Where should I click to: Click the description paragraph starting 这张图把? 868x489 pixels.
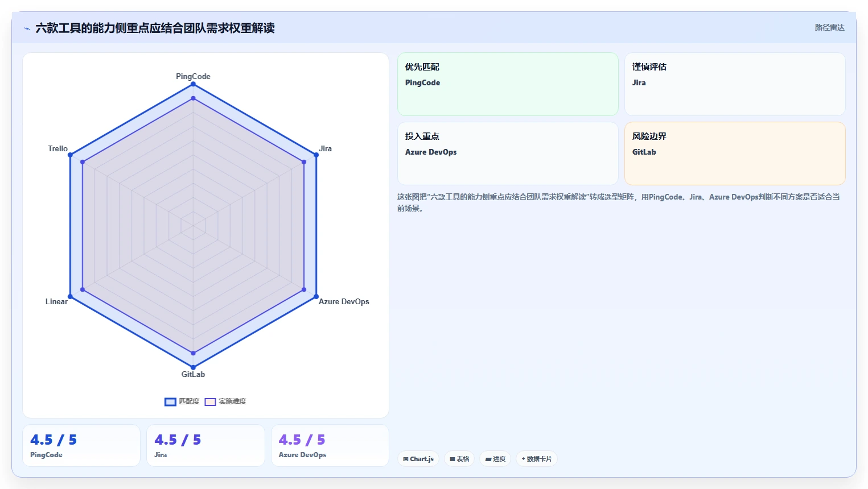(619, 202)
